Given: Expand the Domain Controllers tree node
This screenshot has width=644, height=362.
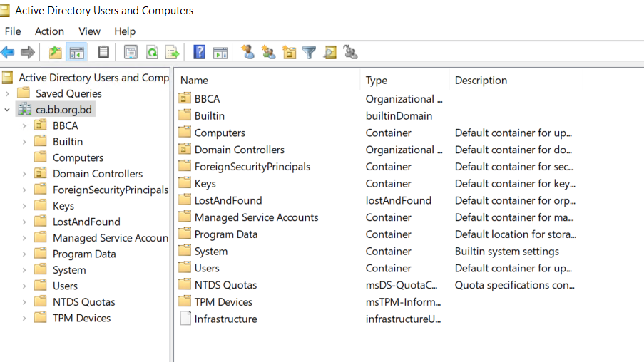Looking at the screenshot, I should click(24, 174).
